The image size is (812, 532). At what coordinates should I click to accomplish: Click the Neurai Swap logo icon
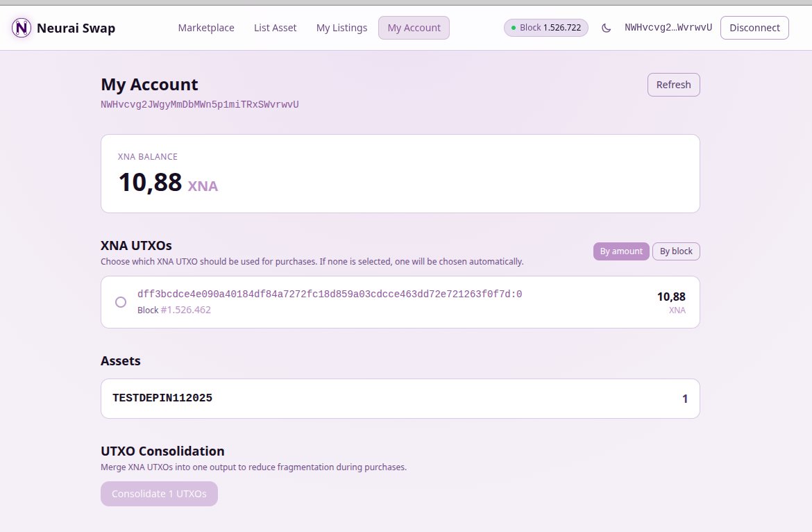click(x=22, y=28)
